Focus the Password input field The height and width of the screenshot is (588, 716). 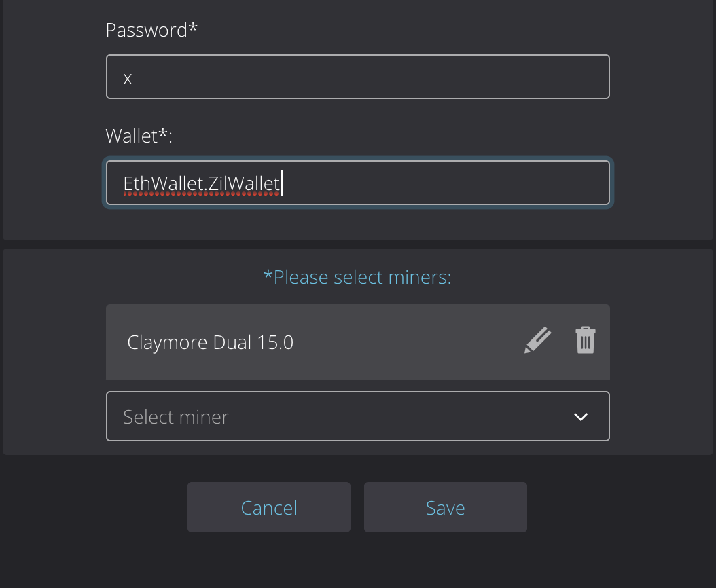[358, 77]
